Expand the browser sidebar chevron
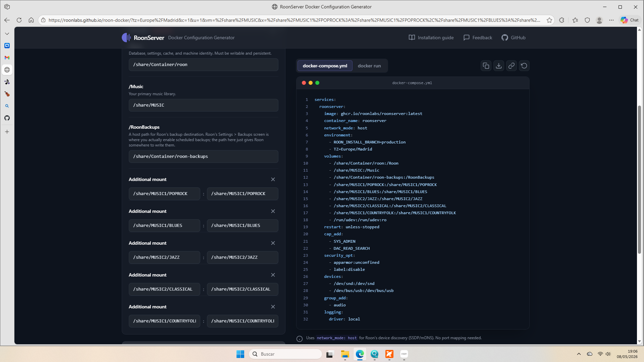 (x=7, y=34)
